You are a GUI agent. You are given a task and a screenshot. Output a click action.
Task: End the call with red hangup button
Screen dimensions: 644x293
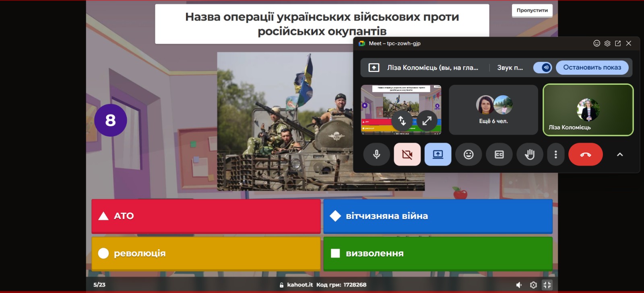tap(585, 154)
